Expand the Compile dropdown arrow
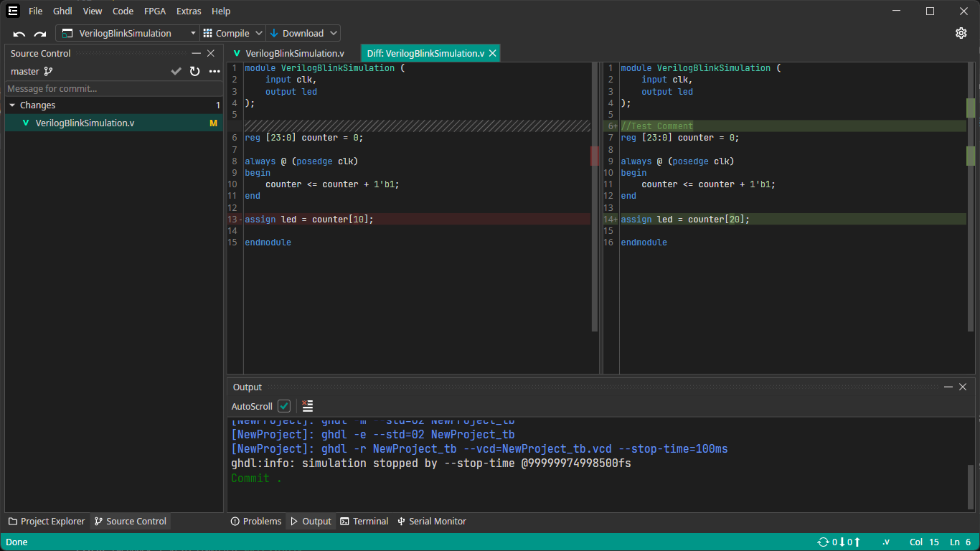Viewport: 980px width, 551px height. click(x=258, y=33)
